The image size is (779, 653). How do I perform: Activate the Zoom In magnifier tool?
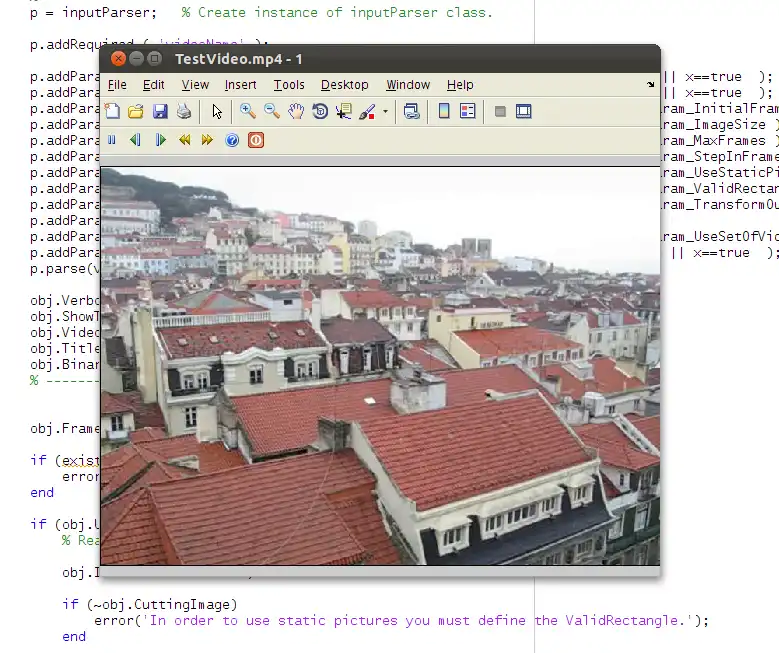click(x=247, y=111)
